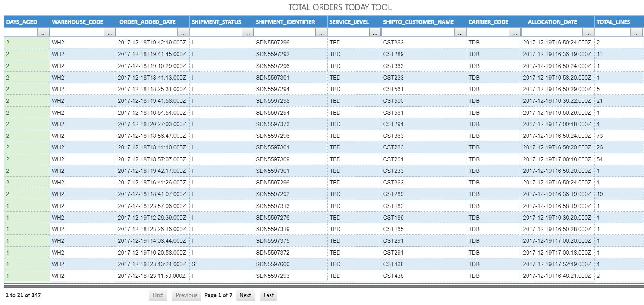
Task: Open filter options button for SHIPTO_CUSTOMER_NAME column
Action: click(x=460, y=33)
